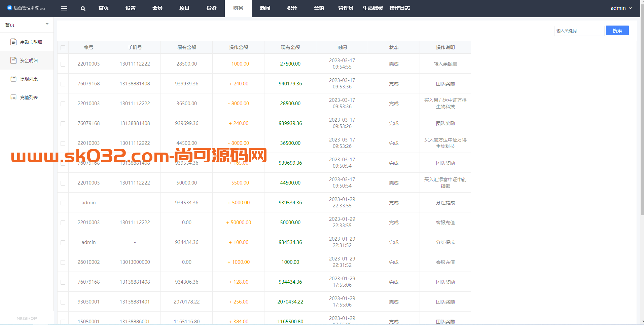Open the 项目 top menu
The width and height of the screenshot is (644, 325).
click(x=184, y=8)
